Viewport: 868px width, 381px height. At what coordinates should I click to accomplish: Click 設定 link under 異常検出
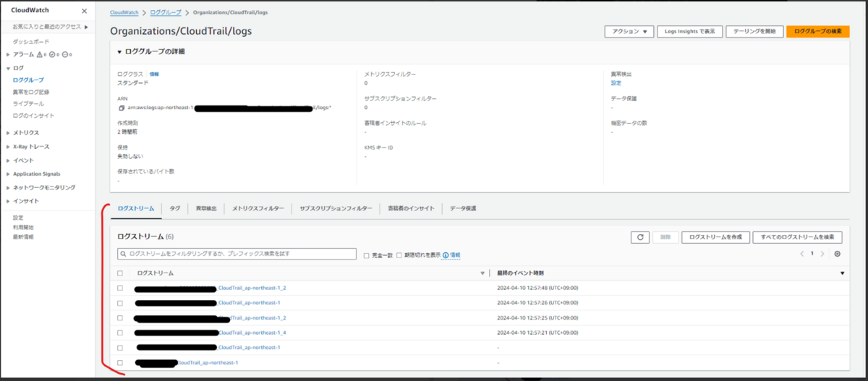[616, 83]
